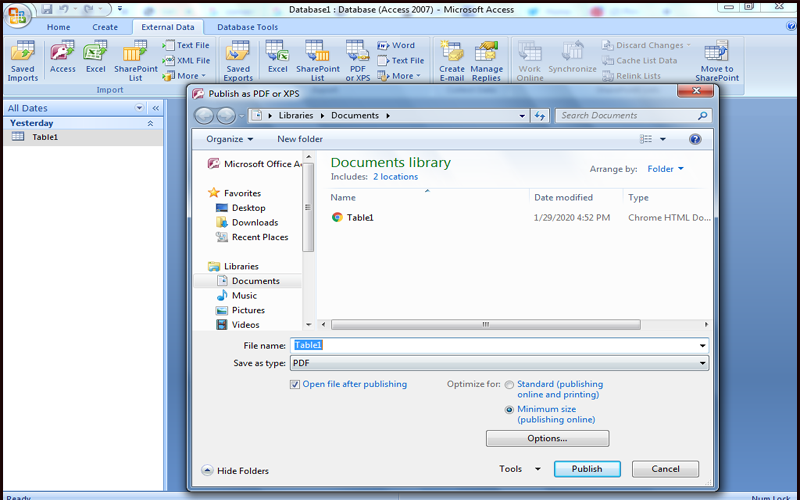Export to Text File
The width and height of the screenshot is (800, 500).
[x=401, y=61]
